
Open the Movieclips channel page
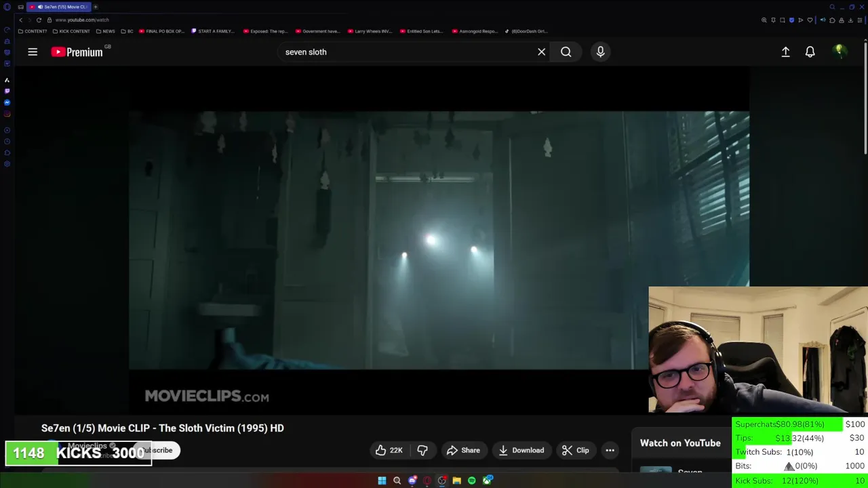coord(88,445)
